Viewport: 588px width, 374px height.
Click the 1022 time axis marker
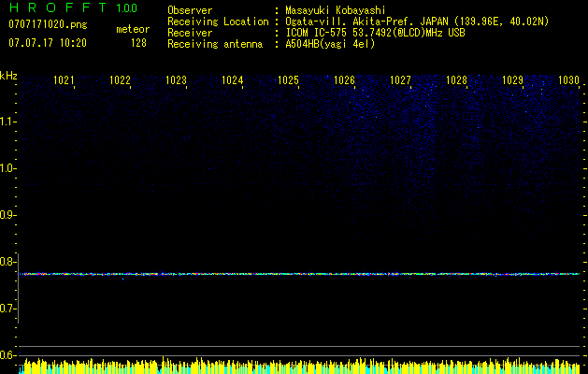pyautogui.click(x=120, y=79)
